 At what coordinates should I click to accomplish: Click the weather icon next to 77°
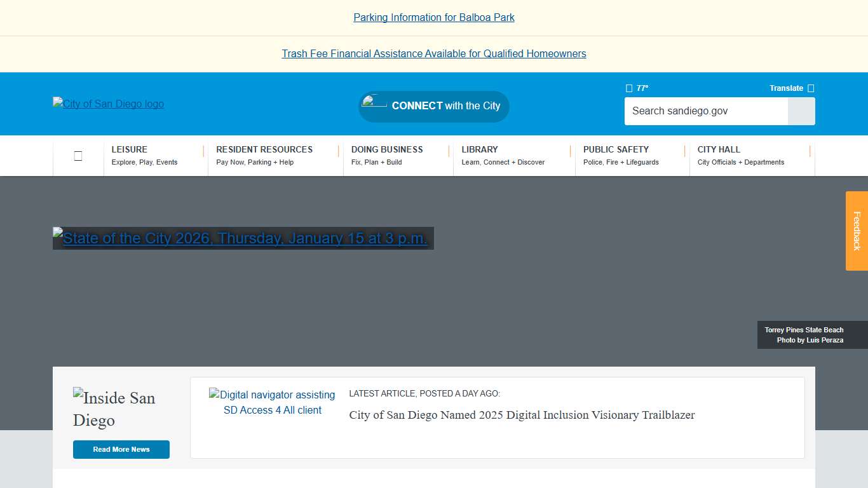pyautogui.click(x=628, y=88)
